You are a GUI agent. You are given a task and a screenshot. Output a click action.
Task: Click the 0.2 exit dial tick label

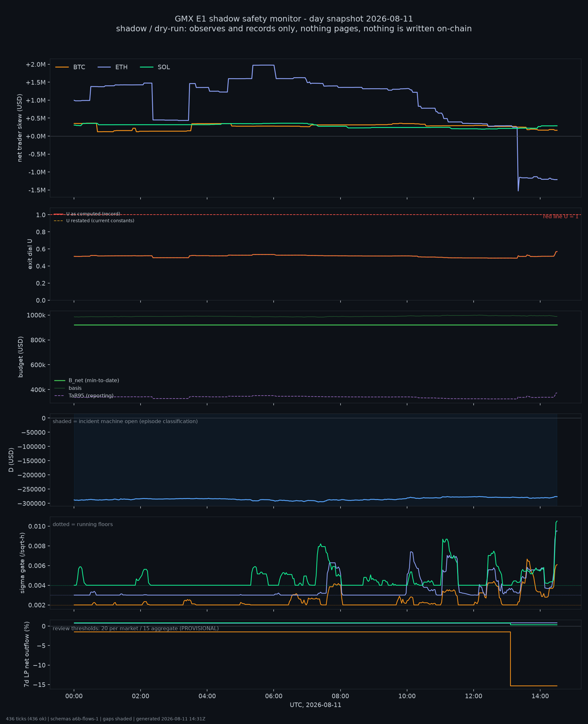tap(41, 283)
